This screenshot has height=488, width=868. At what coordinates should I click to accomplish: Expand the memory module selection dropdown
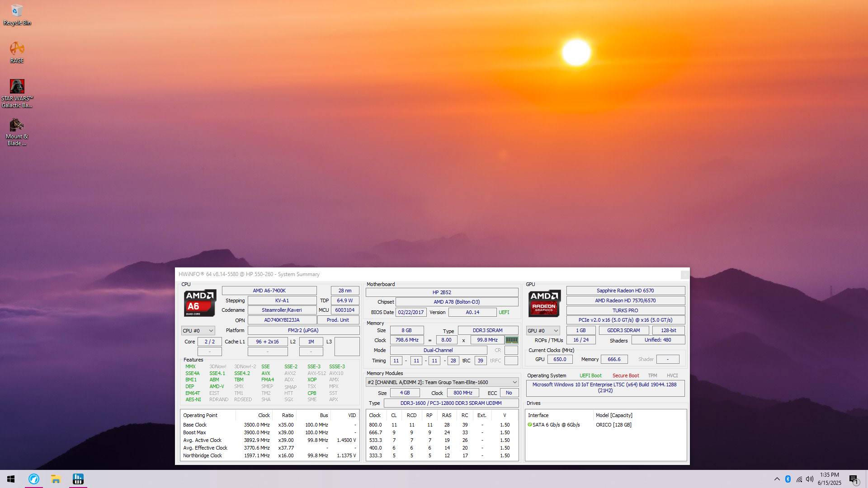click(442, 382)
